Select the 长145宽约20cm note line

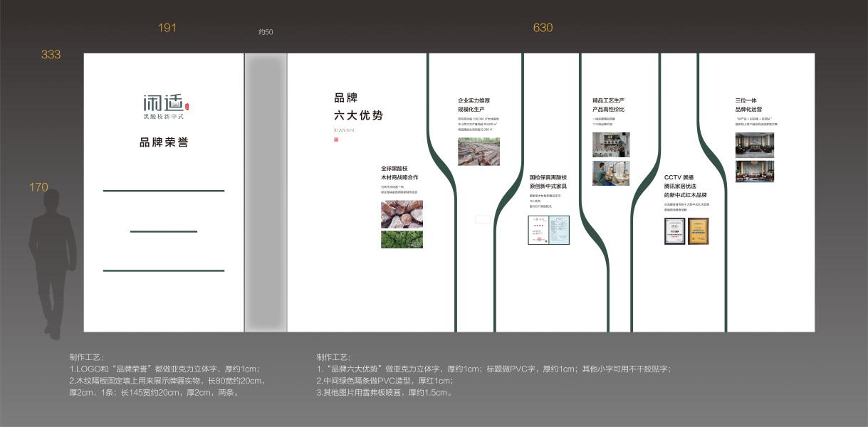pyautogui.click(x=155, y=393)
